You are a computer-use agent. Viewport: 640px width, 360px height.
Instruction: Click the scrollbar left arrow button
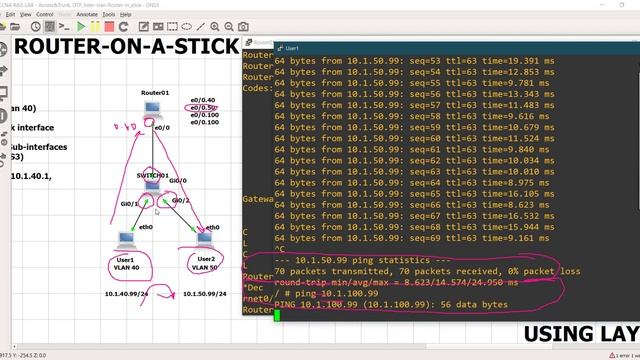click(14, 347)
